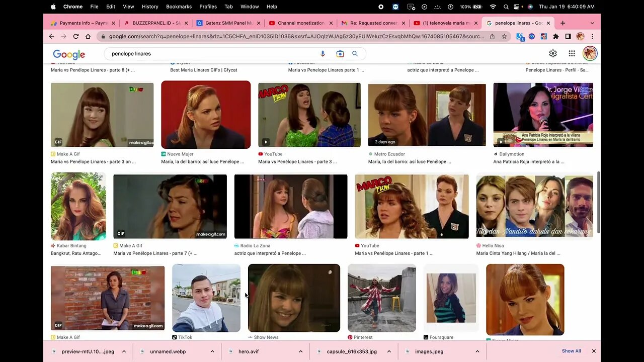Open a new browser tab
The width and height of the screenshot is (644, 362).
pyautogui.click(x=562, y=23)
